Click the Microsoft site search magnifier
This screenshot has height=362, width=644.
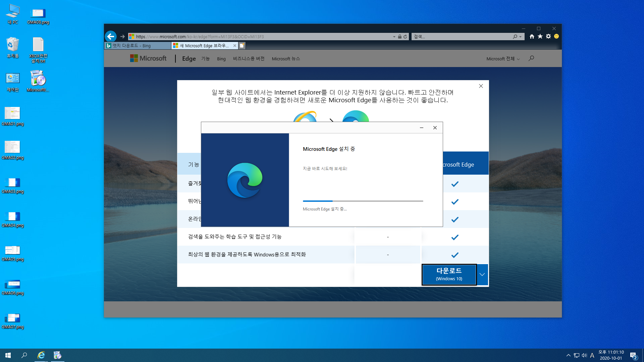[x=531, y=58]
